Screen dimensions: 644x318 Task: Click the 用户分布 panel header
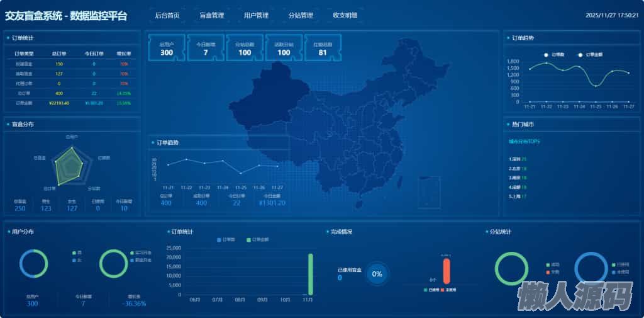pyautogui.click(x=23, y=232)
